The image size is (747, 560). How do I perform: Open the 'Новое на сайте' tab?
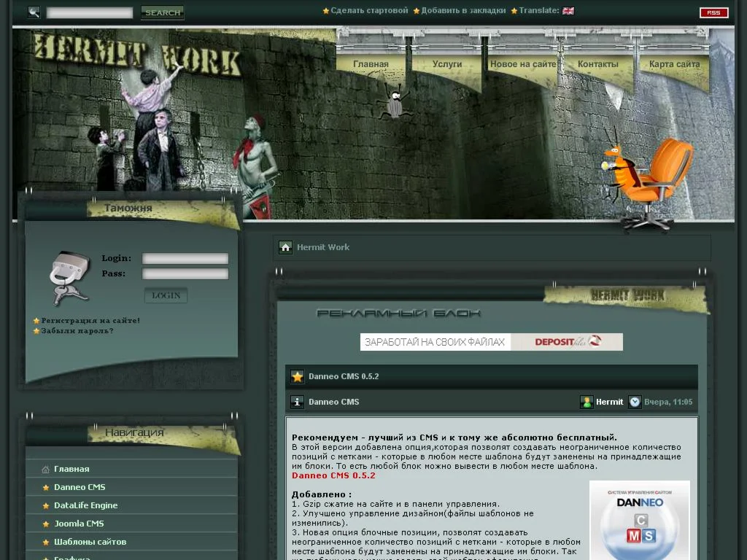click(x=523, y=64)
